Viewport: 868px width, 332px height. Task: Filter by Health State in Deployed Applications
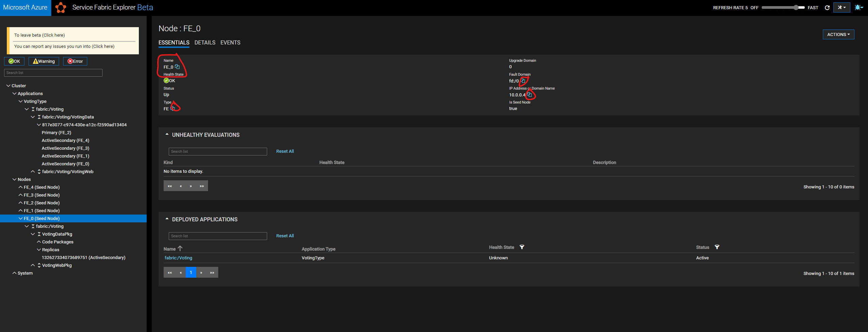(522, 247)
